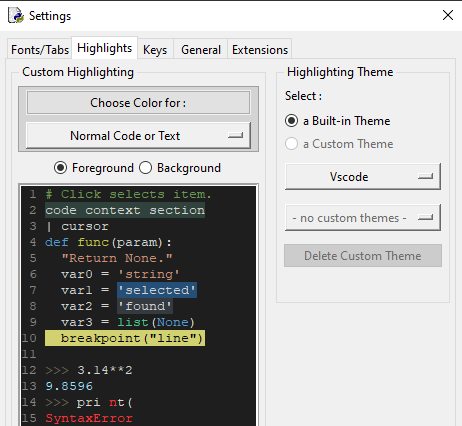The width and height of the screenshot is (462, 426).
Task: Click the code context section sample
Action: point(125,210)
